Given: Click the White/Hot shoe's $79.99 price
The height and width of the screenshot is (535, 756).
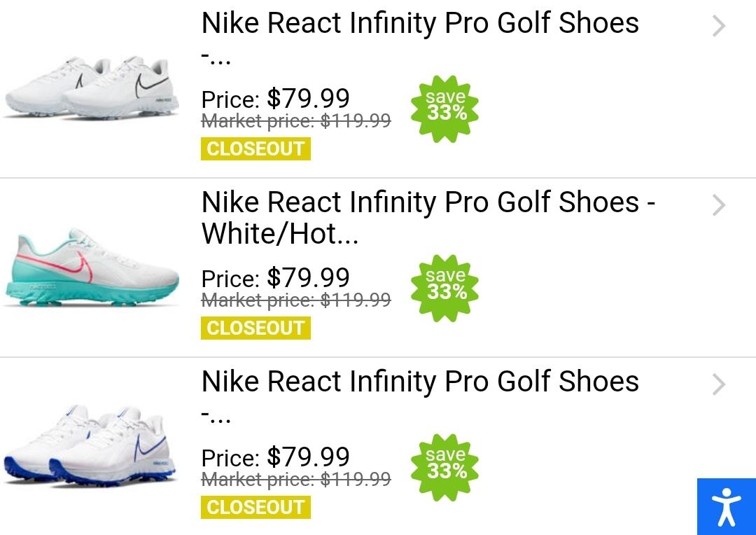Looking at the screenshot, I should [308, 278].
